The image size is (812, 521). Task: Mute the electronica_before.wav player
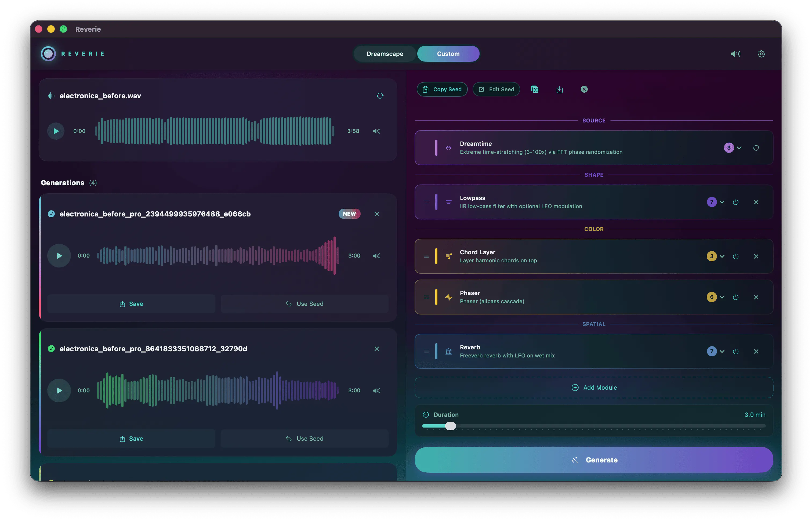tap(376, 131)
